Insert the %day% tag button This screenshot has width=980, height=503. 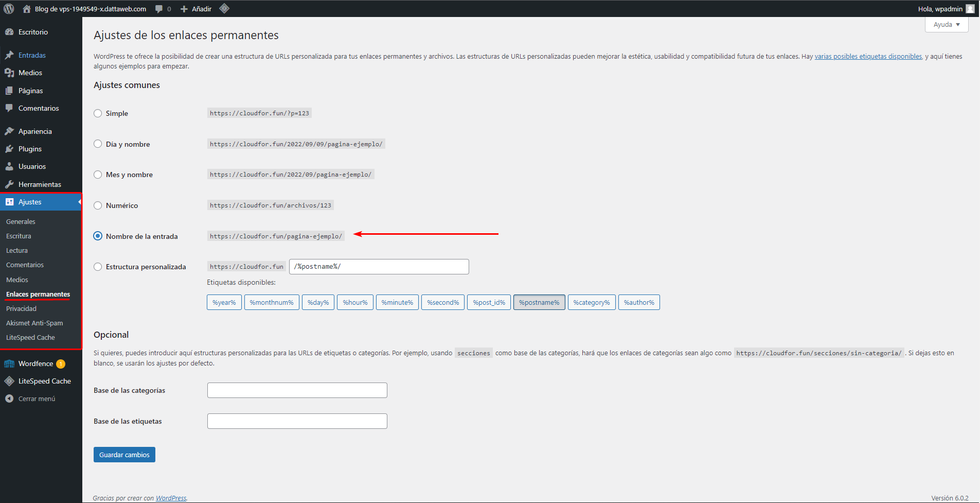[318, 302]
